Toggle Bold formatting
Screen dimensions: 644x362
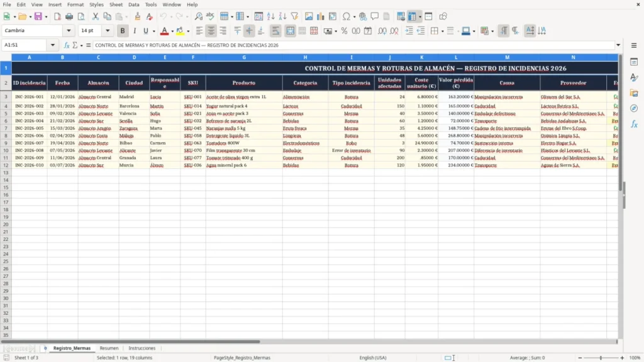coord(123,31)
